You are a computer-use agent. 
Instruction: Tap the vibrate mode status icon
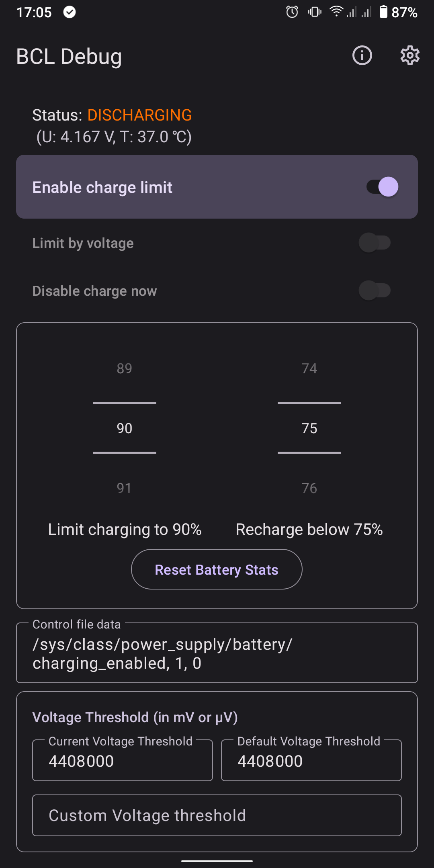[x=315, y=12]
